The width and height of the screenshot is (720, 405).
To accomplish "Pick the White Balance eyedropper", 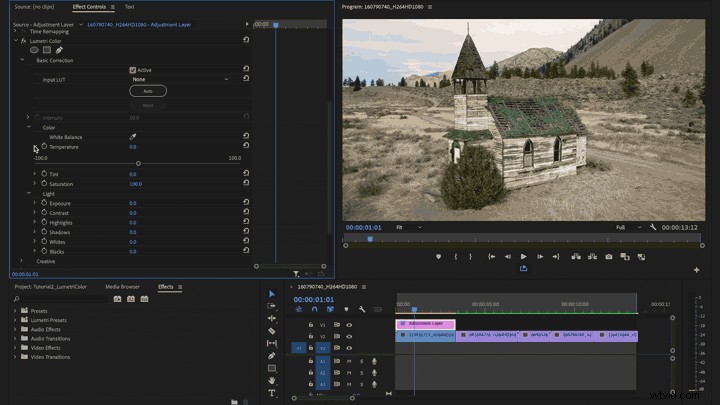I will click(x=133, y=136).
